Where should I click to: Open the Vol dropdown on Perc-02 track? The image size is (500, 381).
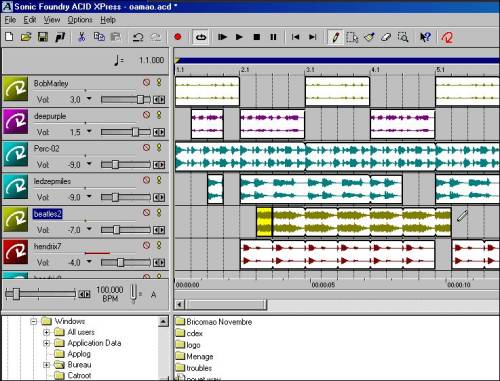coord(89,164)
